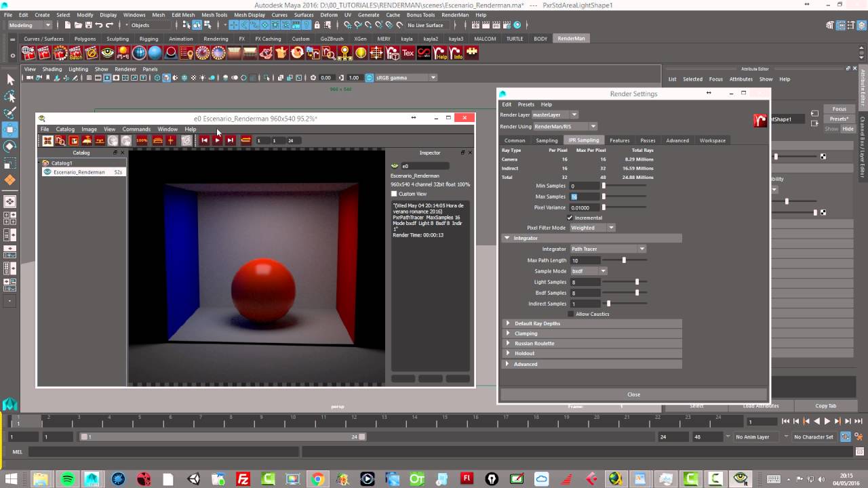The image size is (868, 488).
Task: Open the Sample Mode bxdf dropdown
Action: [588, 271]
